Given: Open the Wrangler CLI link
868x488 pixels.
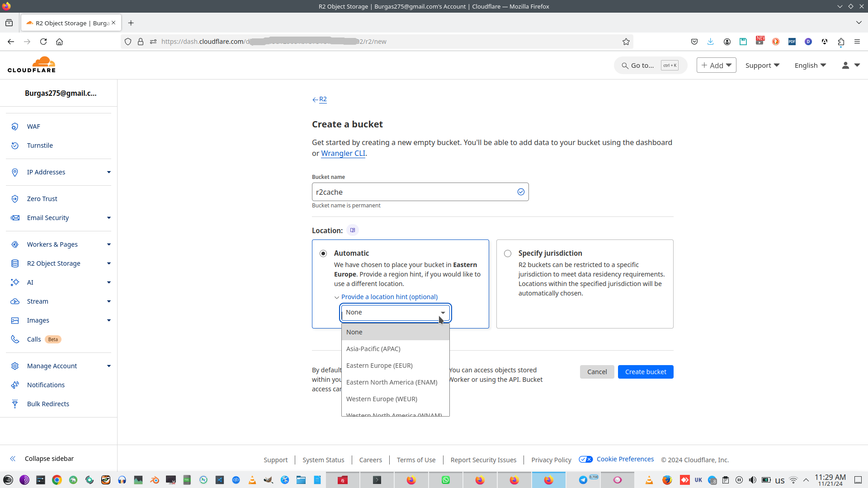Looking at the screenshot, I should pyautogui.click(x=343, y=153).
